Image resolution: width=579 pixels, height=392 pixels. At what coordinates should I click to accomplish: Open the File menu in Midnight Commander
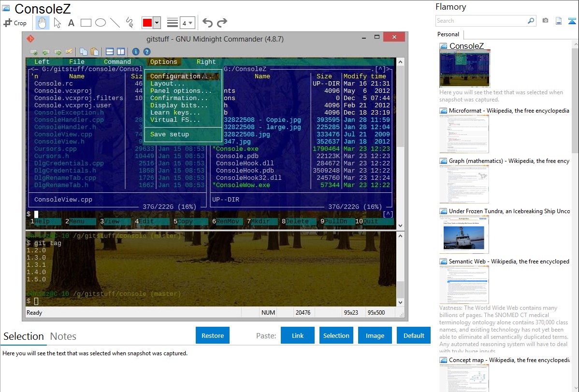pos(77,62)
